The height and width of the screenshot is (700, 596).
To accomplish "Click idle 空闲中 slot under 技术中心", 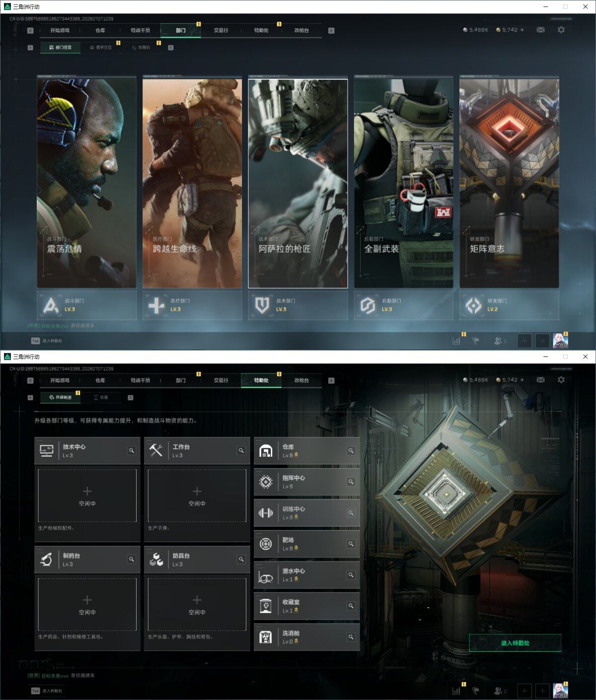I will pyautogui.click(x=87, y=496).
